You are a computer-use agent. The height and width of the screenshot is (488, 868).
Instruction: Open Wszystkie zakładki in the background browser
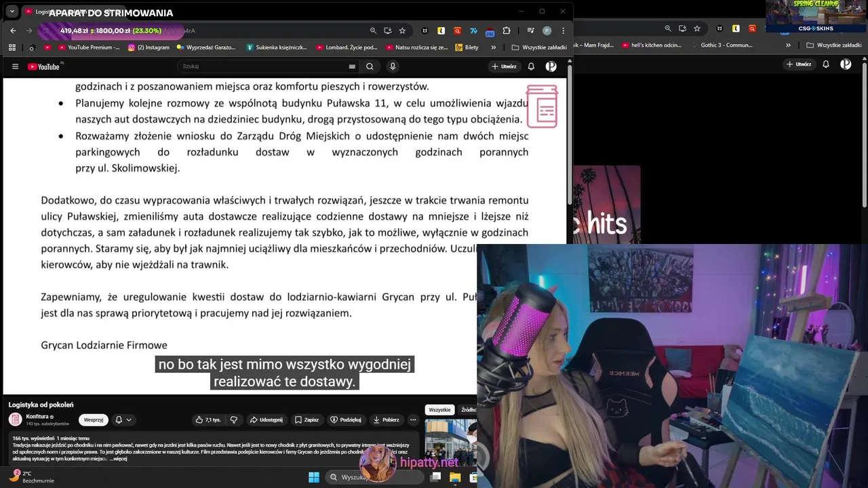pyautogui.click(x=834, y=45)
